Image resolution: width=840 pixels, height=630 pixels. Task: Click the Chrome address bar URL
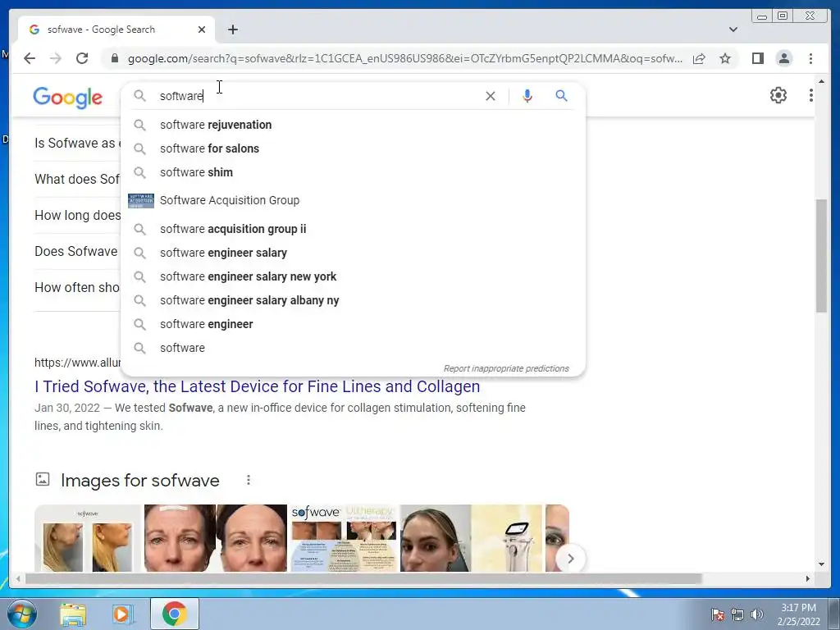coord(405,58)
